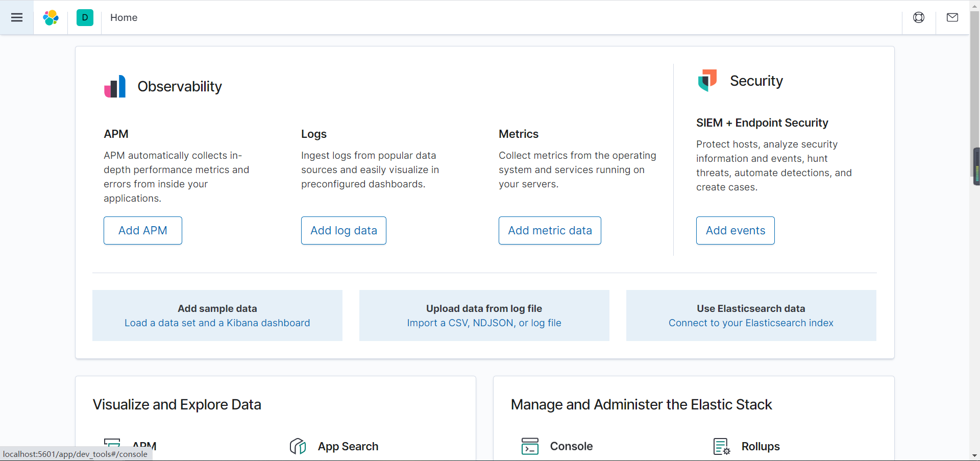This screenshot has width=980, height=461.
Task: Click the Console terminal icon
Action: [x=530, y=446]
